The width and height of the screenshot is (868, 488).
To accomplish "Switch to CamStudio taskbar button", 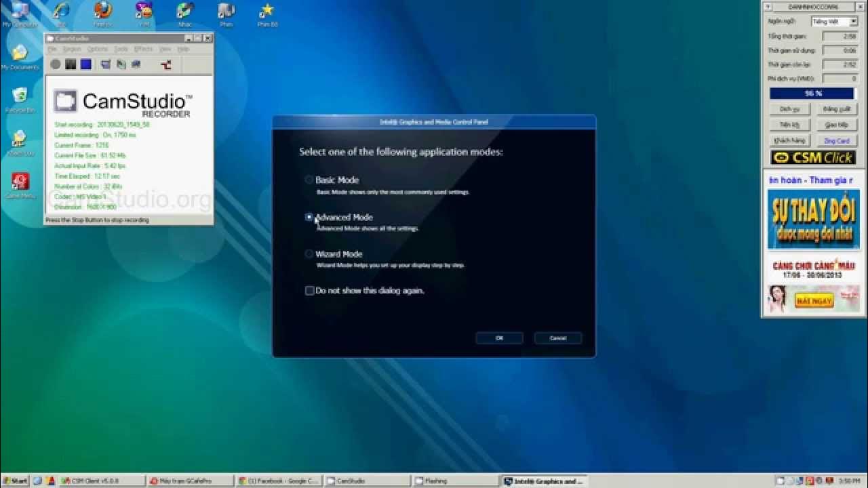I will 368,481.
